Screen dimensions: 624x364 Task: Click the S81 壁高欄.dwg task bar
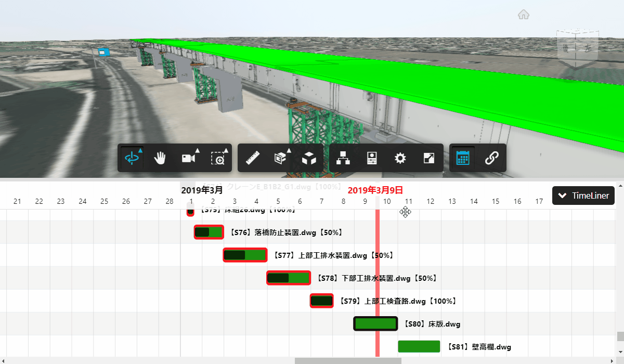tap(419, 346)
